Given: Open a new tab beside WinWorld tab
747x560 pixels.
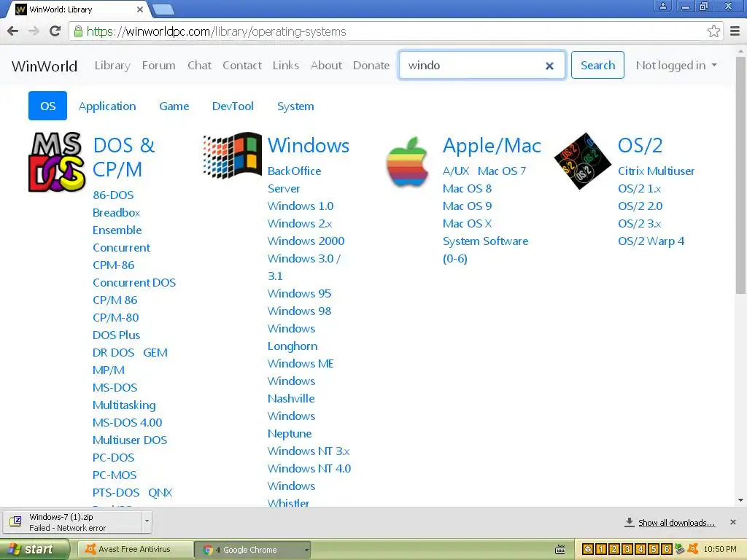Looking at the screenshot, I should tap(163, 9).
